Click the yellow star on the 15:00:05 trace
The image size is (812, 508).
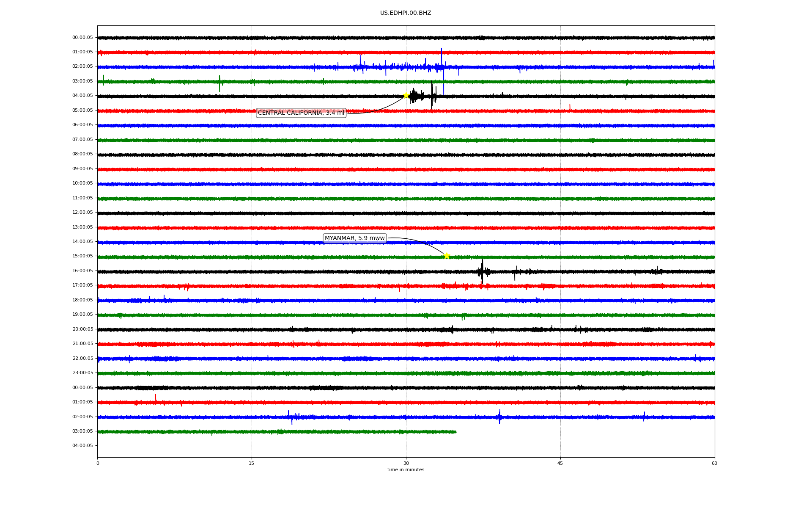446,256
